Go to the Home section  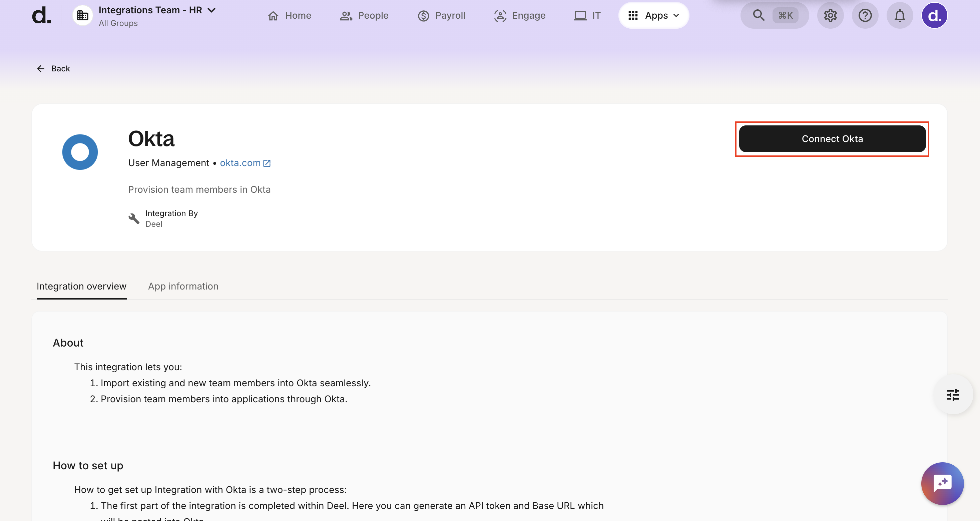289,16
